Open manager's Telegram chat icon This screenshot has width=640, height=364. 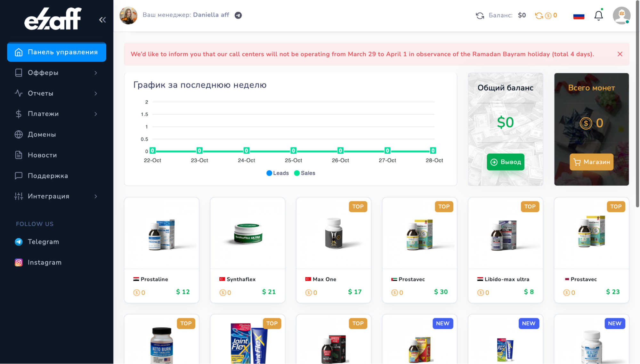coord(238,15)
